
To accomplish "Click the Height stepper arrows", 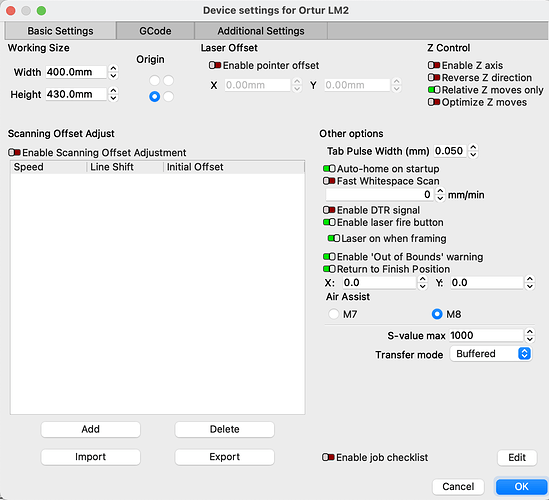I will tap(113, 94).
